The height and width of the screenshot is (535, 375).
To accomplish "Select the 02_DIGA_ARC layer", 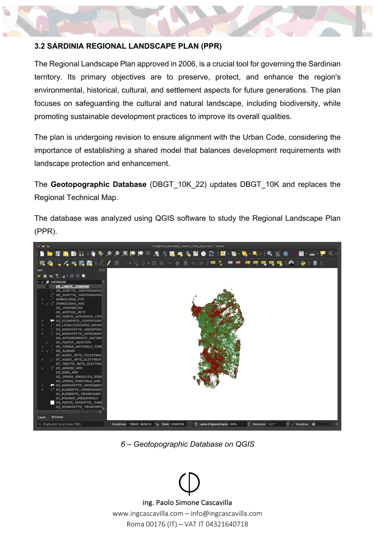I will pos(67,372).
